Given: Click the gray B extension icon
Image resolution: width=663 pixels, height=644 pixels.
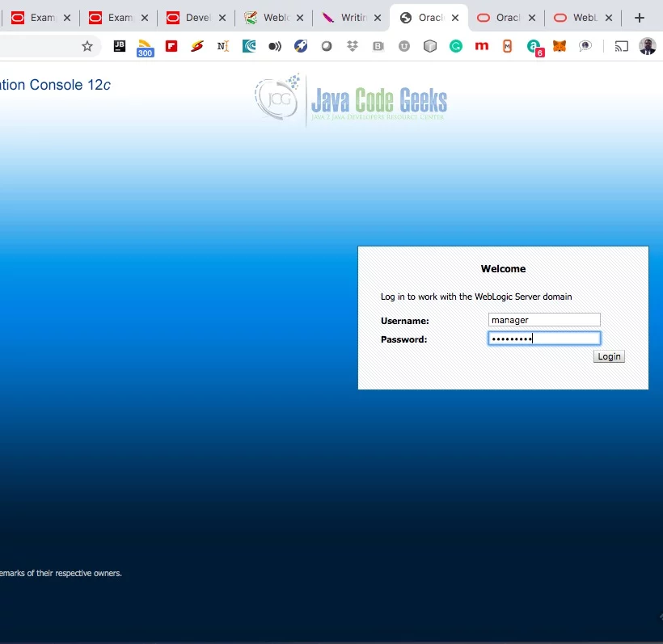Looking at the screenshot, I should (x=378, y=46).
